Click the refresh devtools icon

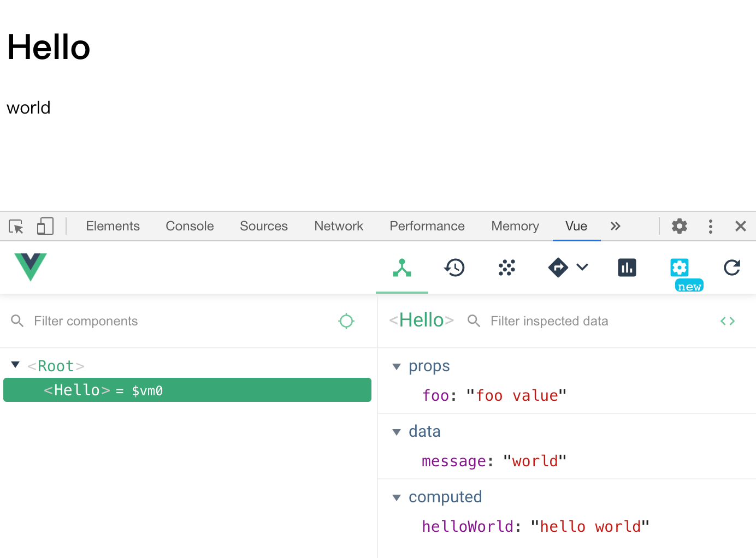tap(732, 268)
